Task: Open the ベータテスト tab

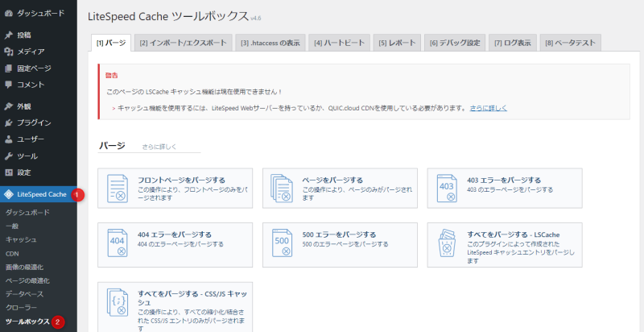Action: pos(571,43)
